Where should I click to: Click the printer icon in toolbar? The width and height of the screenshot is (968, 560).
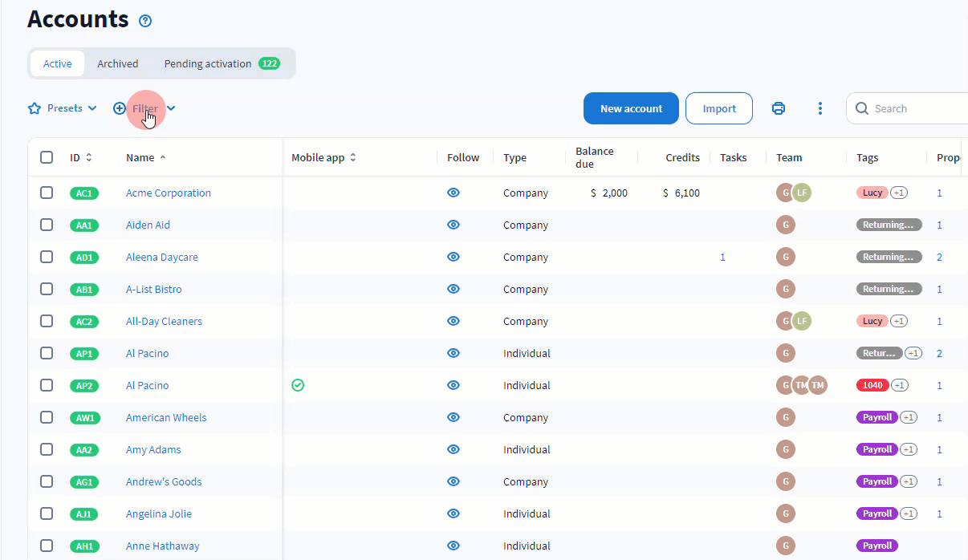(778, 108)
